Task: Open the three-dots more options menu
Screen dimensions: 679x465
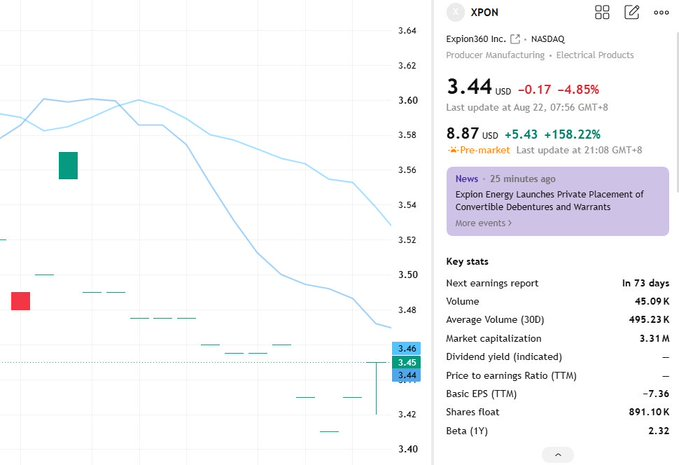Action: pyautogui.click(x=661, y=13)
